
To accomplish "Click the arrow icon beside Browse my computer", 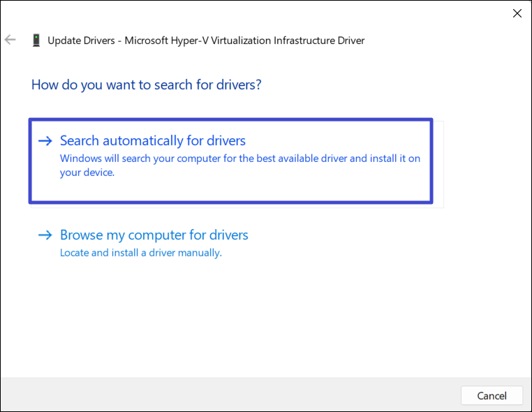I will [45, 235].
